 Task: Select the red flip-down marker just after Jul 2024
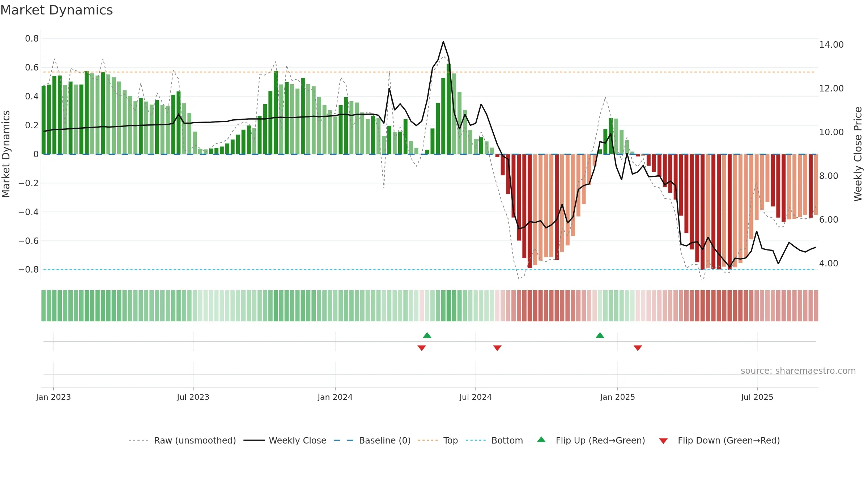(x=497, y=348)
